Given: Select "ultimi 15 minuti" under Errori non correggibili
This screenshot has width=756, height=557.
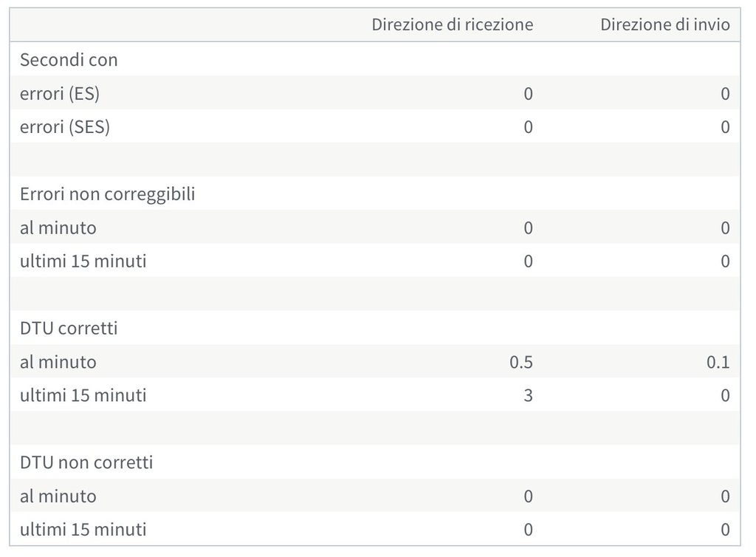Looking at the screenshot, I should (83, 261).
